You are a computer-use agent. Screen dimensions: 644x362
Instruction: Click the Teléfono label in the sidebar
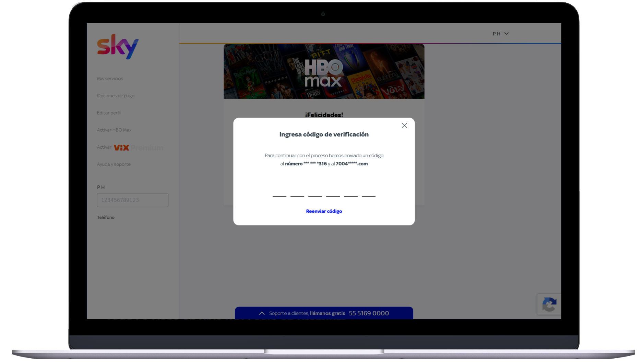[106, 217]
